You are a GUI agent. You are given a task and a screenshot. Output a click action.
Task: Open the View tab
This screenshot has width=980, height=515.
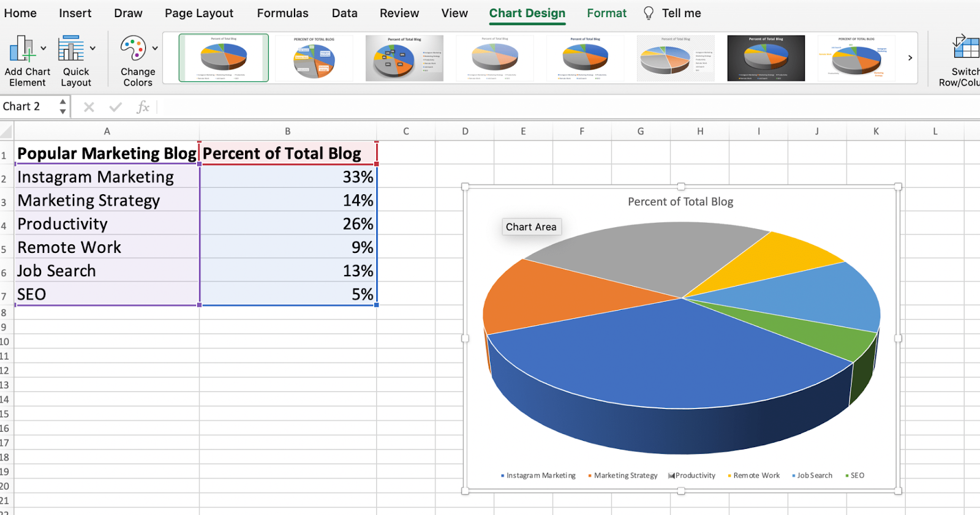coord(454,13)
